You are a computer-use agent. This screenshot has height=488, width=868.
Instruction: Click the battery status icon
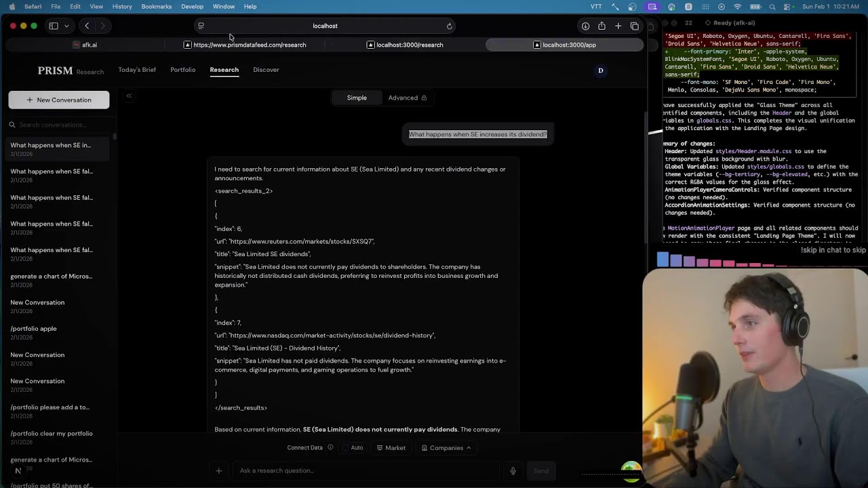(x=755, y=6)
